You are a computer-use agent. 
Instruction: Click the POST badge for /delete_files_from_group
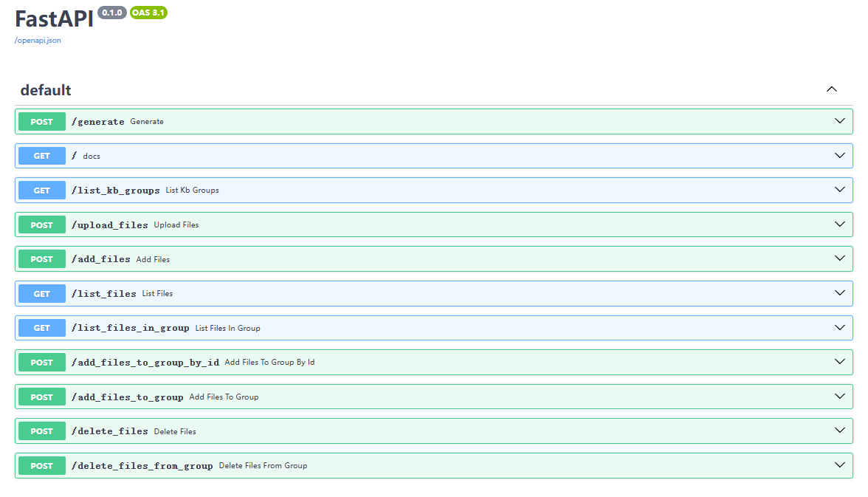pos(42,465)
